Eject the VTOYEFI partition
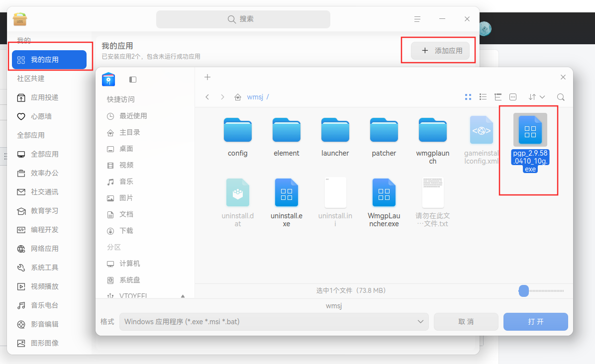The image size is (595, 364). tap(183, 296)
